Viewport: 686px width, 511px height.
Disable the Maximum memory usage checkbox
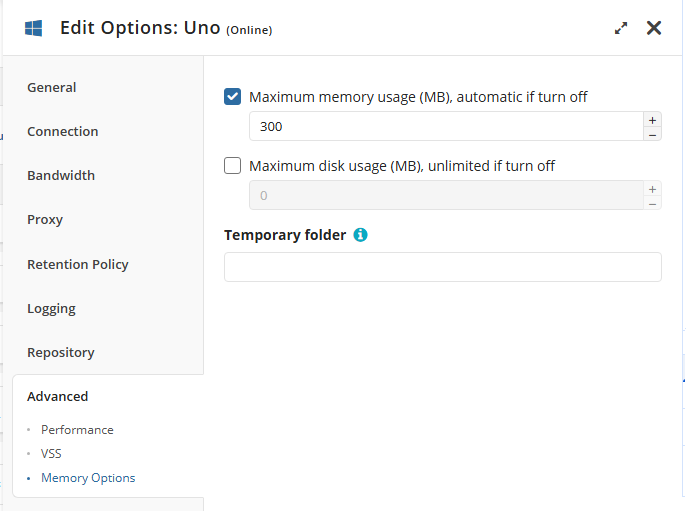[233, 97]
